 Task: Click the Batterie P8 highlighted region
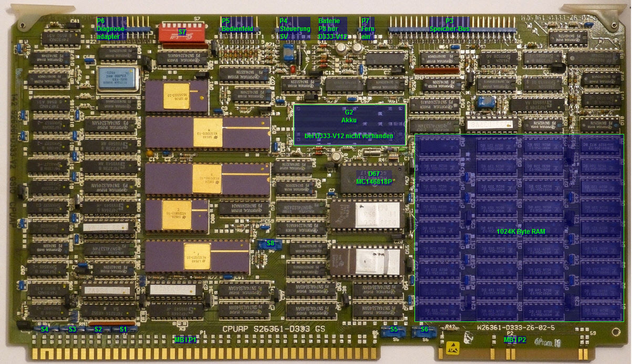pos(332,28)
